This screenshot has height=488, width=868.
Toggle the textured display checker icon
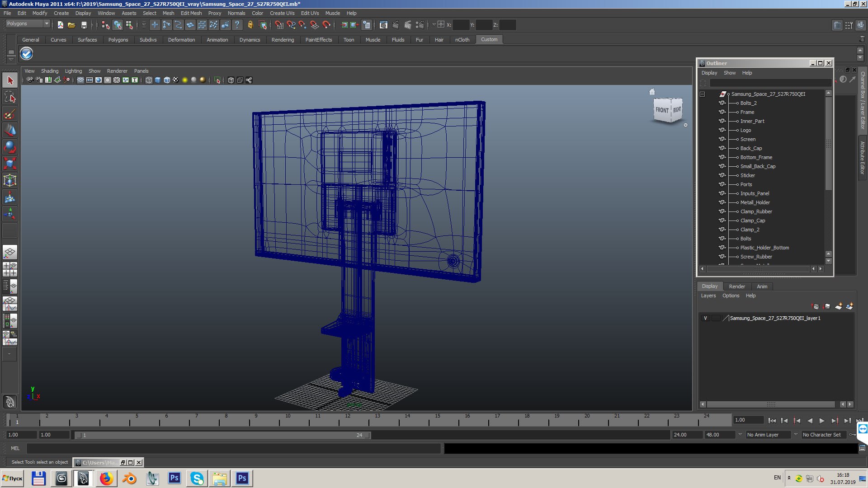[x=176, y=80]
